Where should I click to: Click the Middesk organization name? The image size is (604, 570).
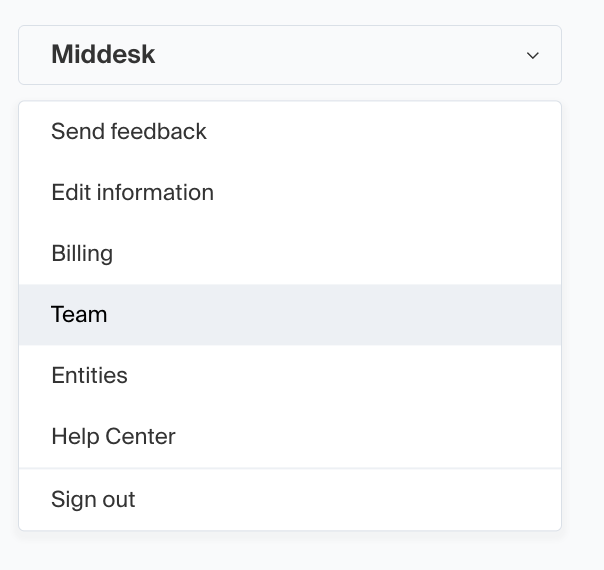(103, 55)
